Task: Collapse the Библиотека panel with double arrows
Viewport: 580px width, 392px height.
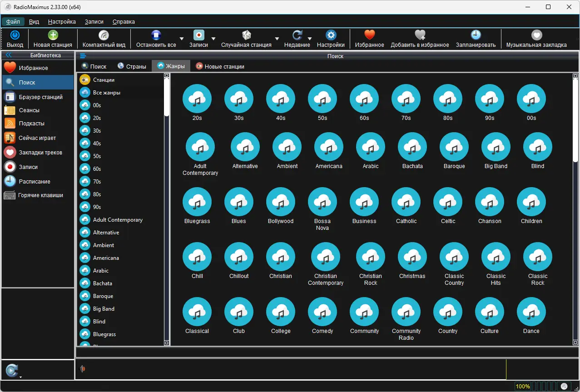Action: coord(8,55)
